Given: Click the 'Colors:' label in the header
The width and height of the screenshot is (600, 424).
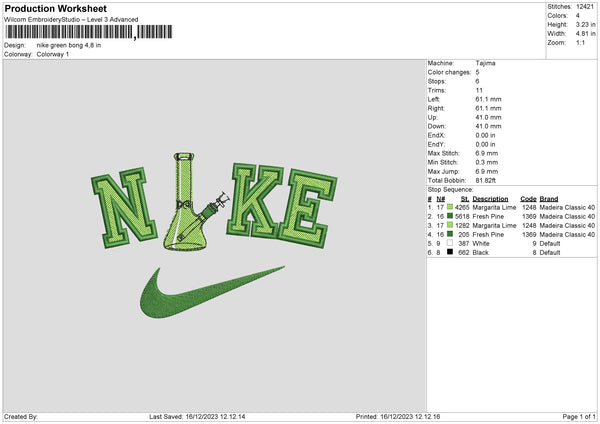Looking at the screenshot, I should point(558,16).
